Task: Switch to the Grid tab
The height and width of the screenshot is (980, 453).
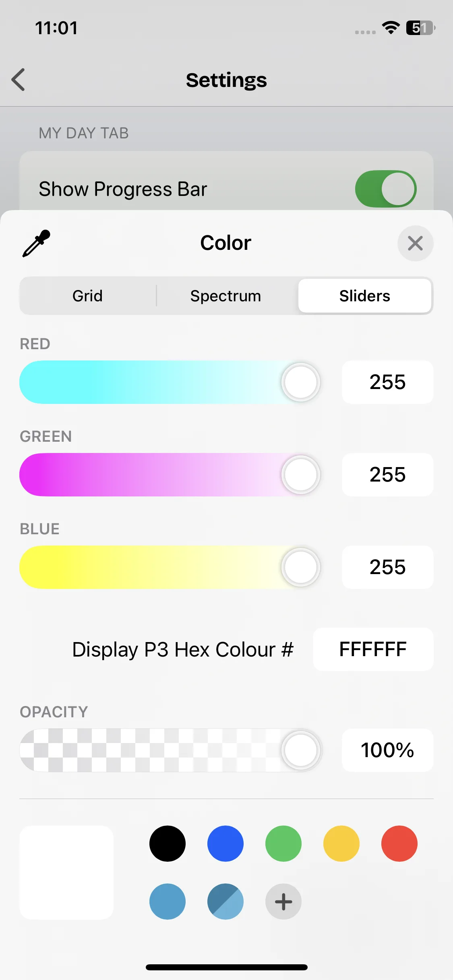Action: (87, 296)
